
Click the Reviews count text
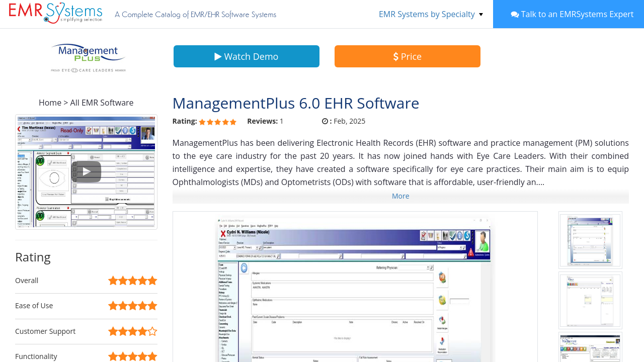pos(265,121)
